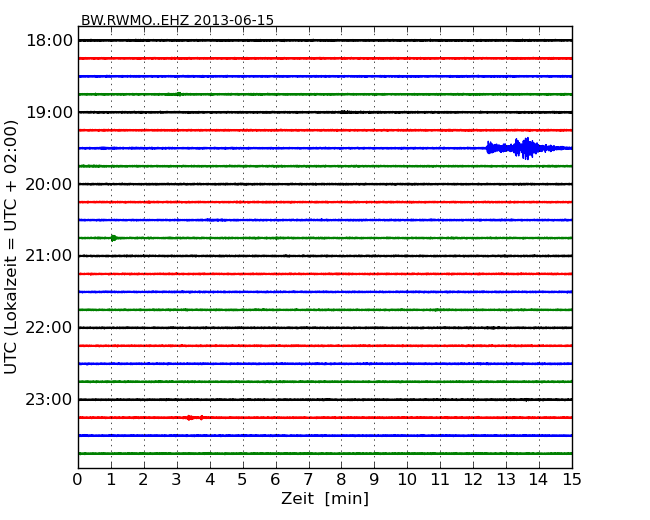Image resolution: width=650 pixels, height=520 pixels.
Task: Pick the 22:00 time label
Action: (49, 328)
